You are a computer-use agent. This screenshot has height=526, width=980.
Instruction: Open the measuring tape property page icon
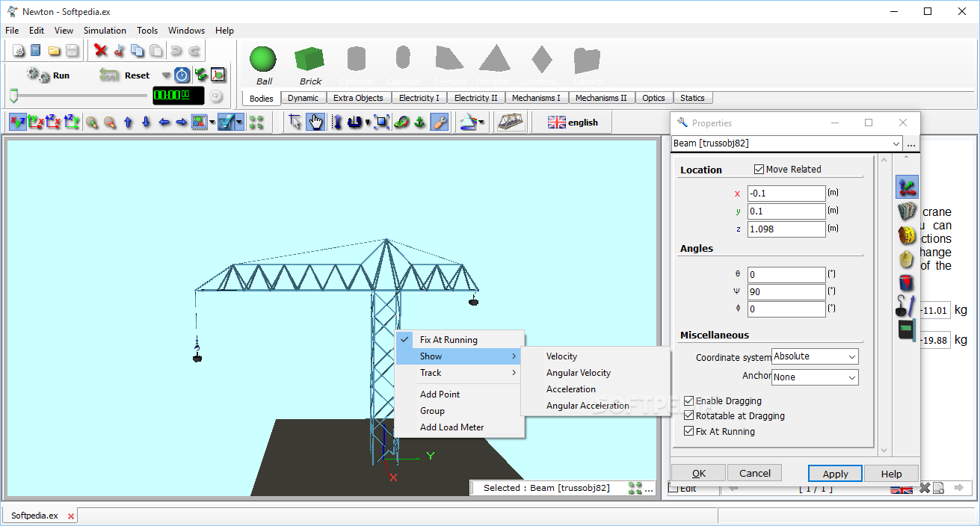point(907,235)
